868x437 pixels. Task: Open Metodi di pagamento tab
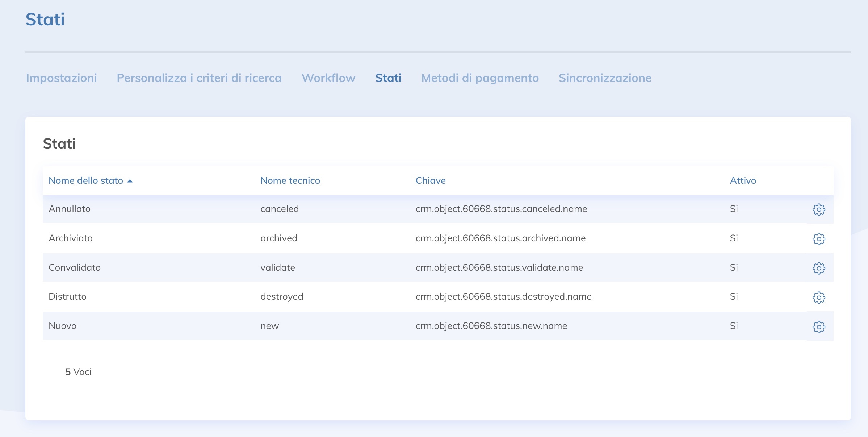pos(480,78)
